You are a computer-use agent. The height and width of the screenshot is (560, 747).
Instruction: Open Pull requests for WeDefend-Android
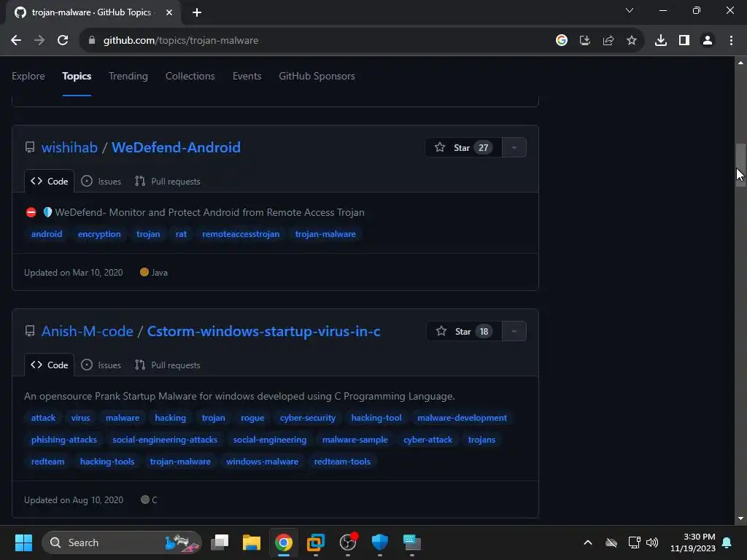pos(167,182)
